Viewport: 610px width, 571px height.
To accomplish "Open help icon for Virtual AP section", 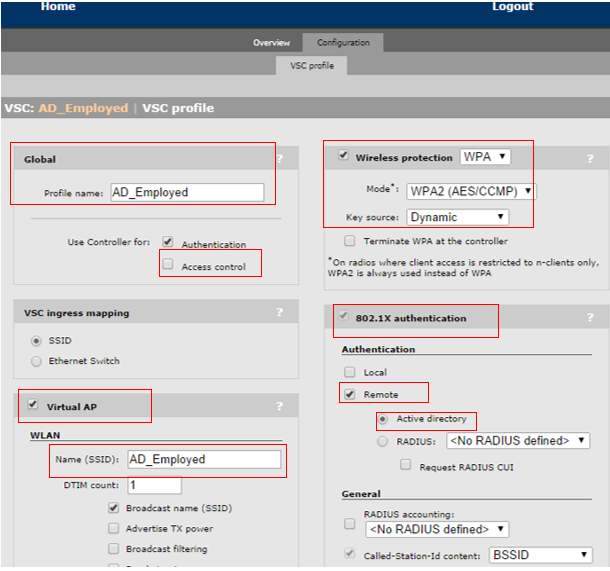I will click(279, 406).
